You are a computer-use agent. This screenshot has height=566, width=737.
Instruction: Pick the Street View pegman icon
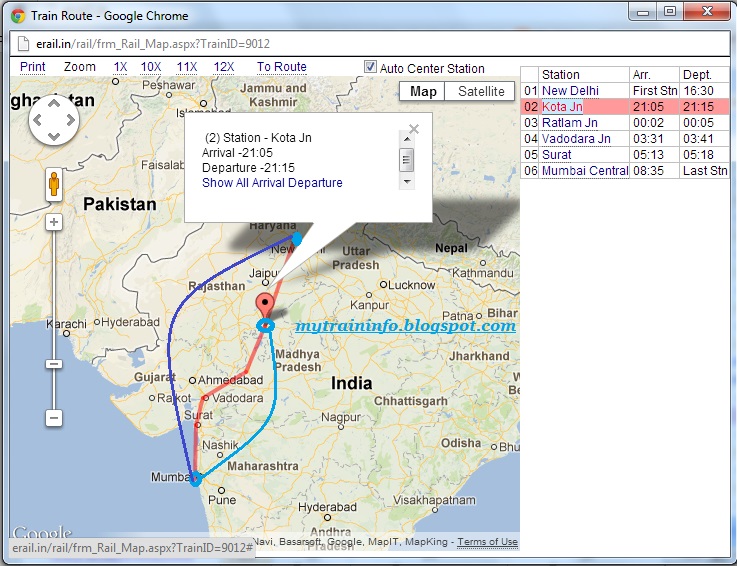[x=54, y=184]
